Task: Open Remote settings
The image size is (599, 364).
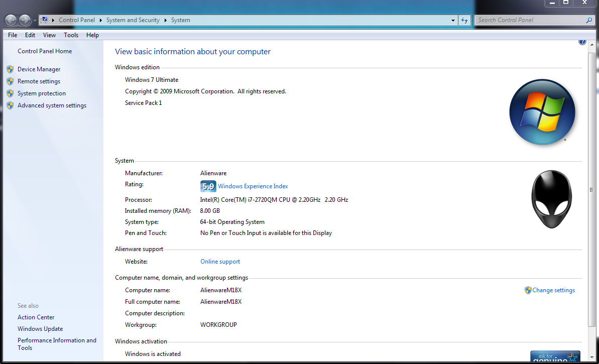Action: tap(39, 81)
